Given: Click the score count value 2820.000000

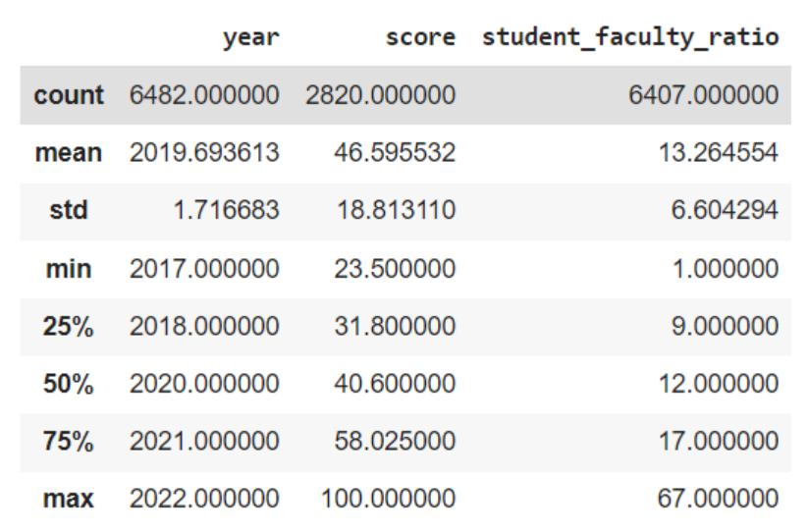Looking at the screenshot, I should tap(381, 95).
